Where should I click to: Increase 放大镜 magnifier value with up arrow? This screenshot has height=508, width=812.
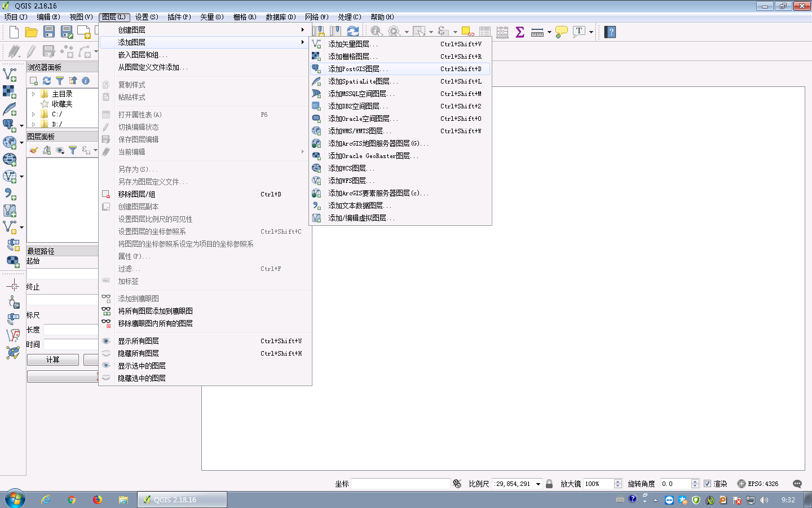click(x=618, y=481)
